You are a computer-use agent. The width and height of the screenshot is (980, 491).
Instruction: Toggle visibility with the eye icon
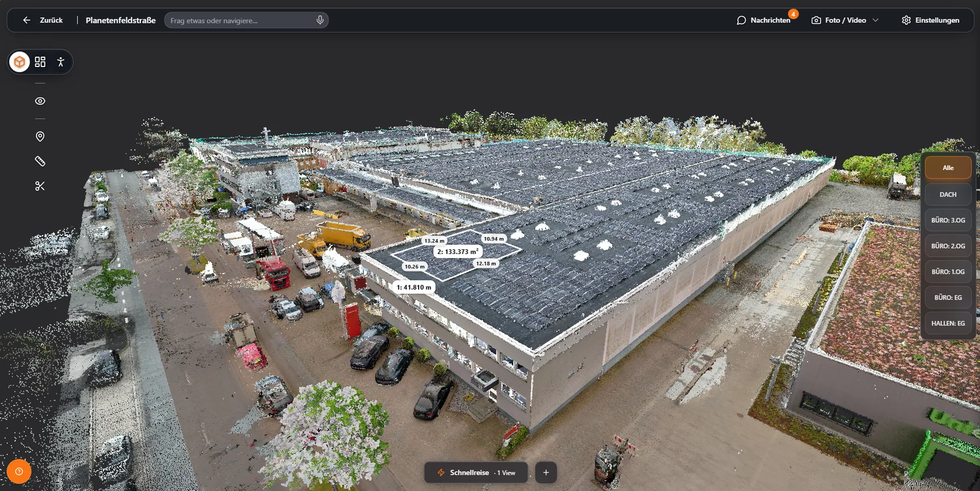40,101
